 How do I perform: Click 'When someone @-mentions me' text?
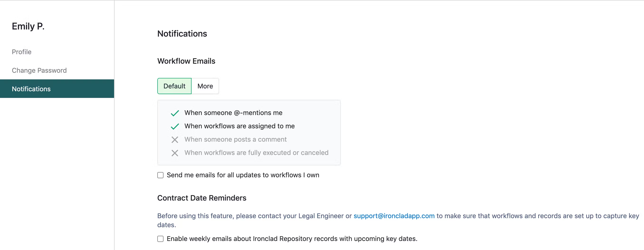click(233, 113)
